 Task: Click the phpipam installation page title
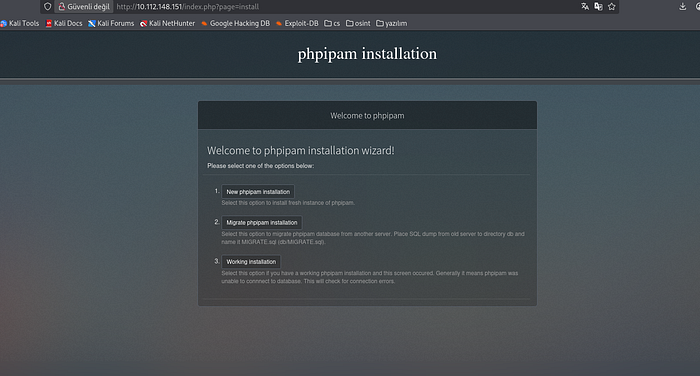tap(367, 54)
